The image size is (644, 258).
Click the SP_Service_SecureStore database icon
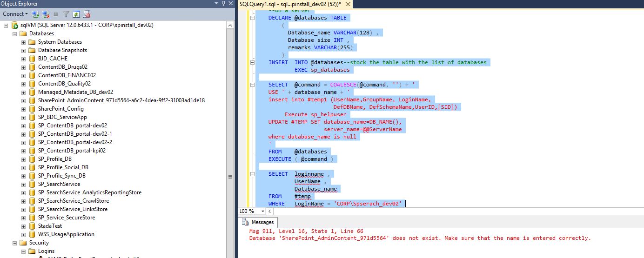pos(32,218)
